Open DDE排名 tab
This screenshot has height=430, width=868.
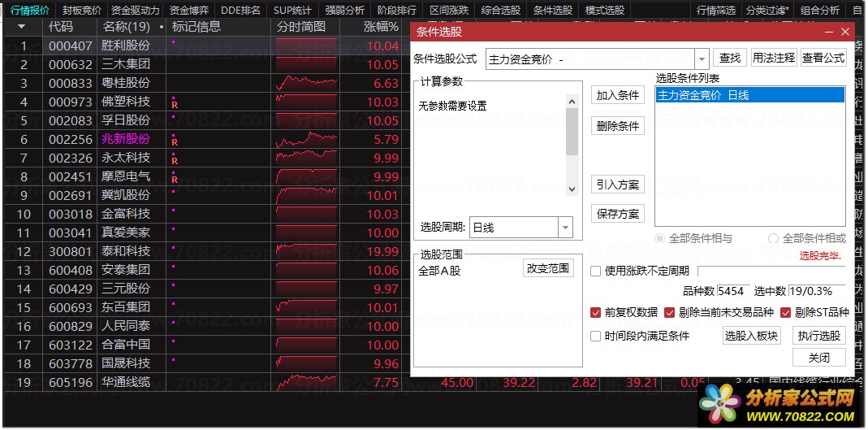[x=241, y=10]
